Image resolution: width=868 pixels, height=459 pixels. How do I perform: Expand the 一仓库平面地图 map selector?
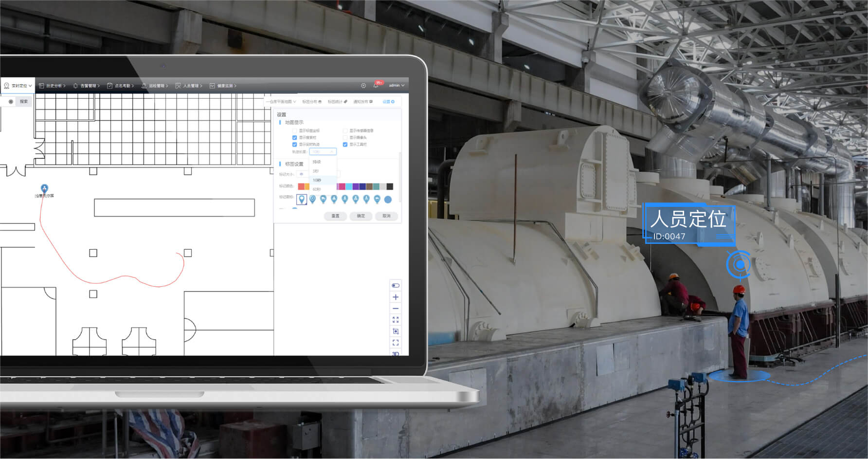[281, 102]
